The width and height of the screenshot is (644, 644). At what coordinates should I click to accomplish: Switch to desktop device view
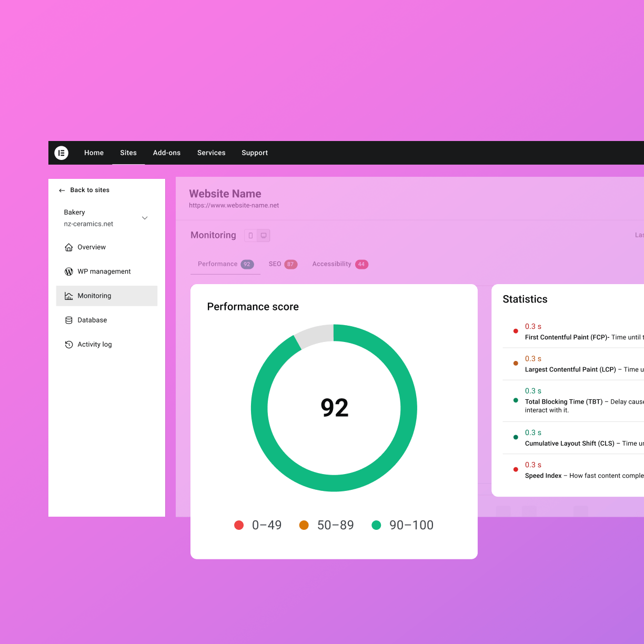pos(264,236)
